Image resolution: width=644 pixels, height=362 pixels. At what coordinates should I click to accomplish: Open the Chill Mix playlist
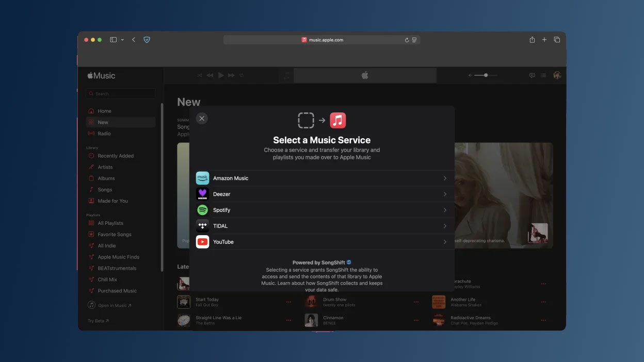(x=120, y=279)
